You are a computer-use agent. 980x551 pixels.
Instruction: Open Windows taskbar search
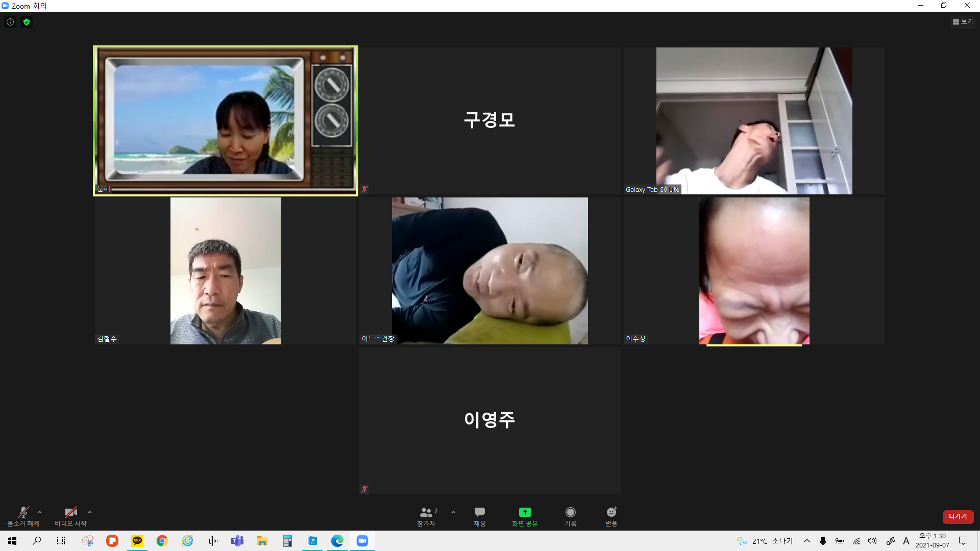point(37,541)
